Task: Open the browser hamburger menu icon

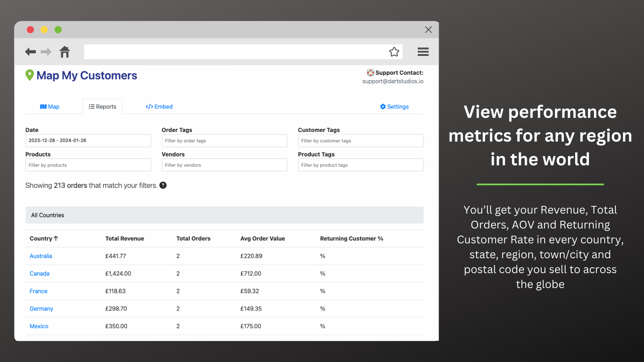Action: click(x=423, y=51)
